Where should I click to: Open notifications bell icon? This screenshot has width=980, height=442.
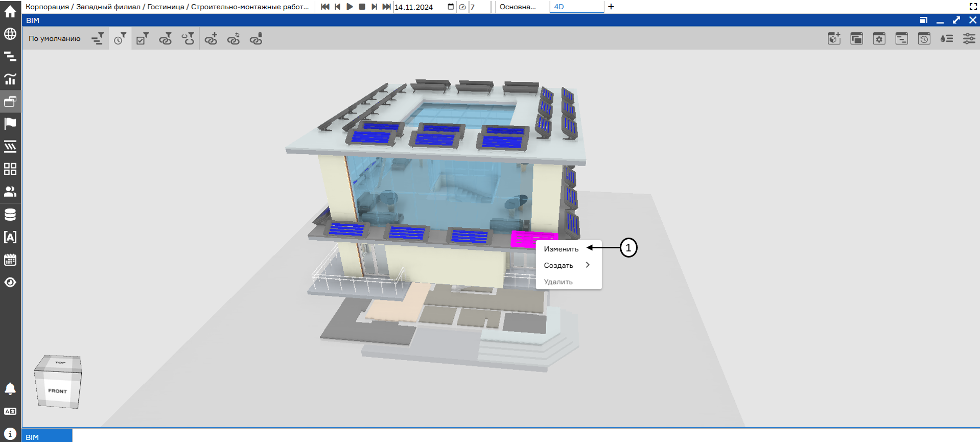tap(10, 389)
